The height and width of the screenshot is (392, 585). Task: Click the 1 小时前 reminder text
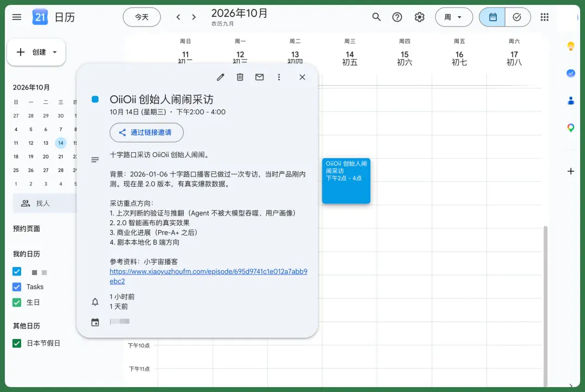pyautogui.click(x=122, y=297)
